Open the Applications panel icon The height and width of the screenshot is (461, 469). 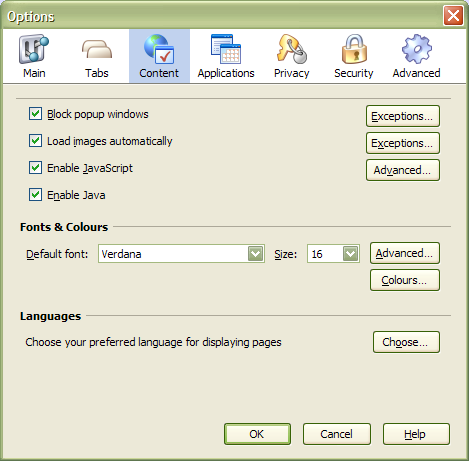pyautogui.click(x=226, y=49)
